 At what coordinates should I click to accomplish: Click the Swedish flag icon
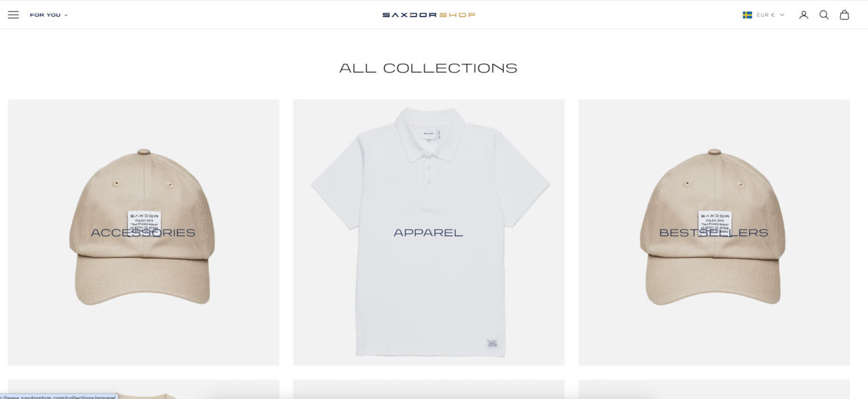[x=747, y=15]
